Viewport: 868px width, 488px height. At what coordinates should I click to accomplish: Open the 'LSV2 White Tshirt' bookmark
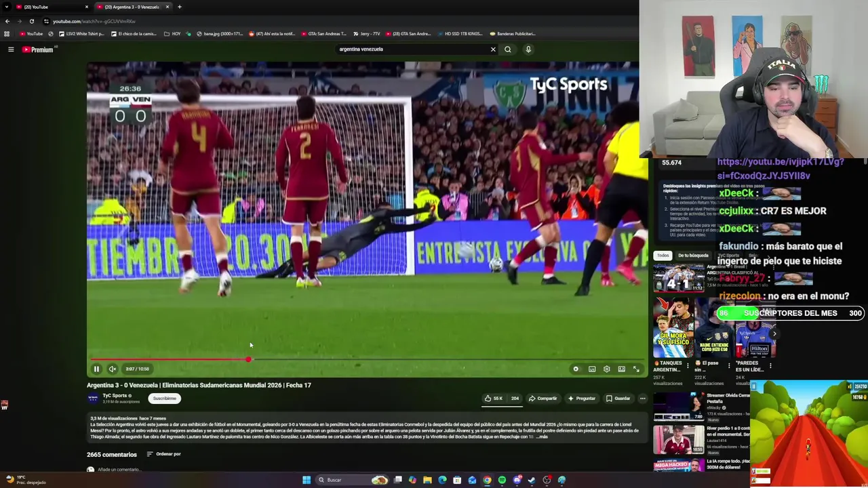click(x=82, y=34)
